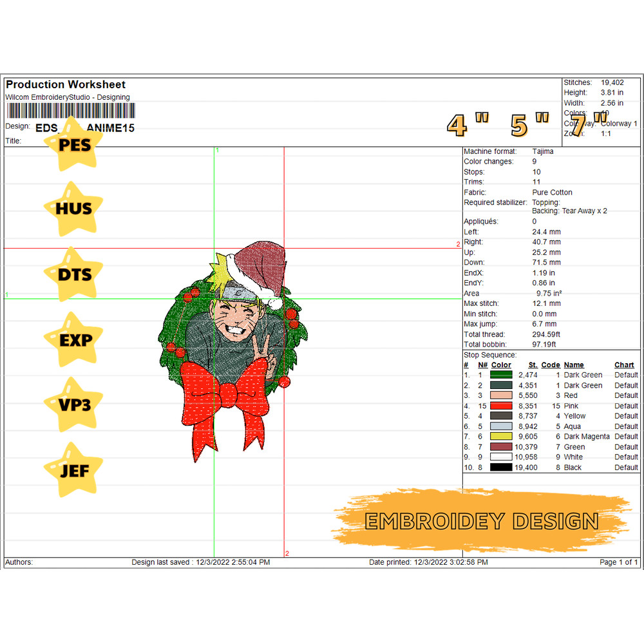Click the JEF format star badge
This screenshot has height=644, width=644.
tap(75, 470)
